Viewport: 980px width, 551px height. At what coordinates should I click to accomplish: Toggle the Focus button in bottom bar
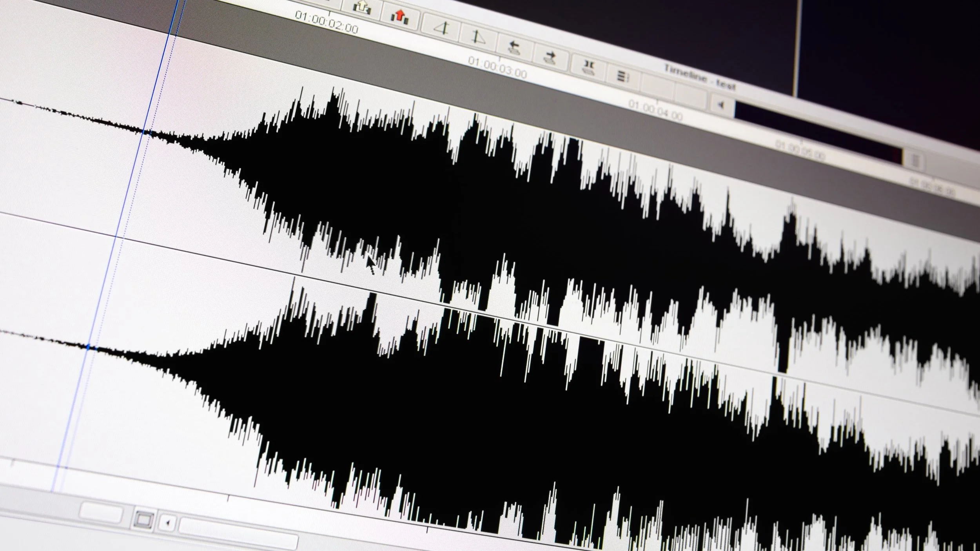143,520
